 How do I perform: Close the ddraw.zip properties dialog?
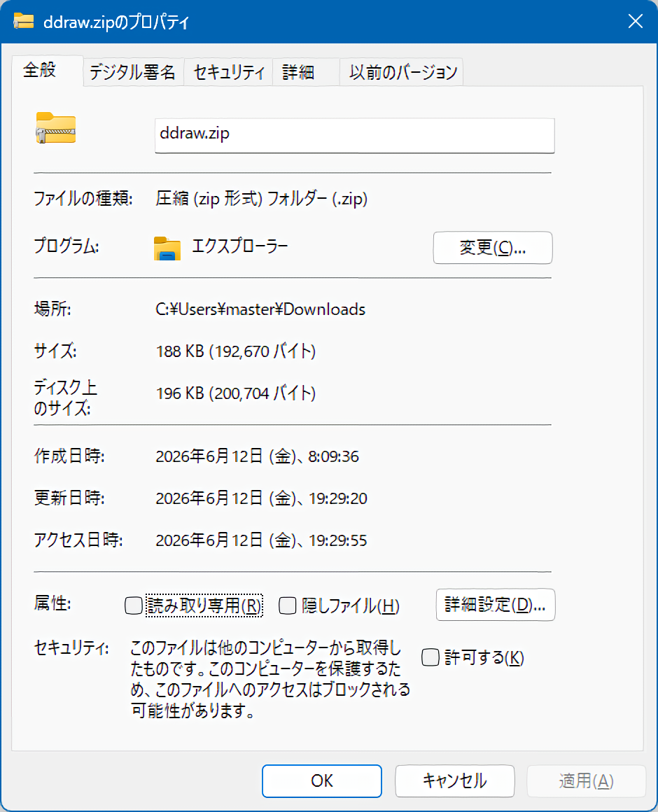(635, 21)
